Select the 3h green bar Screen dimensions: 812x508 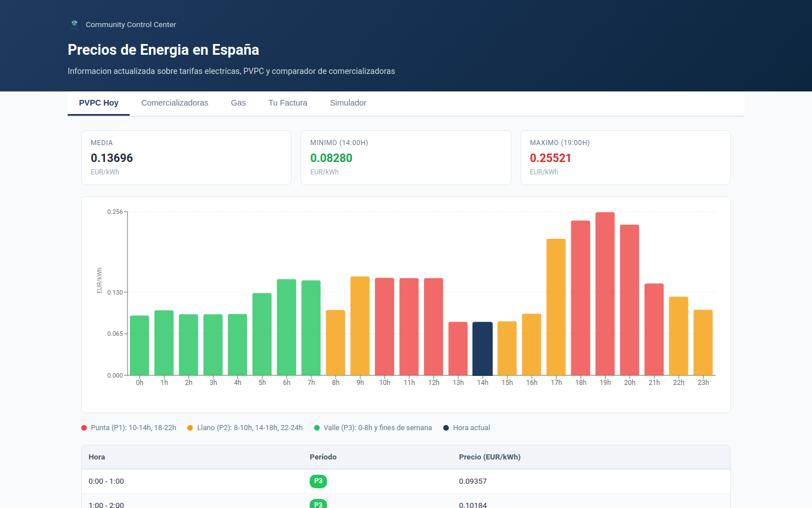213,345
